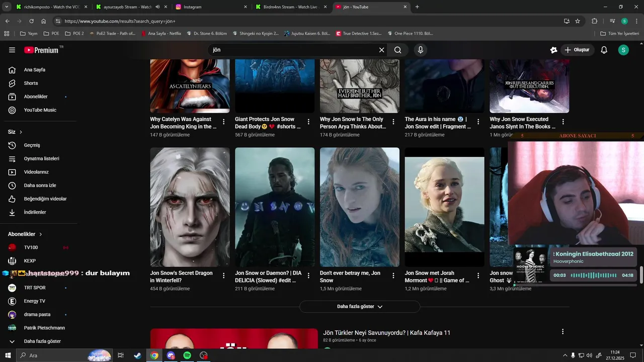Click the Oluştur create button
The height and width of the screenshot is (362, 644).
coord(577,50)
